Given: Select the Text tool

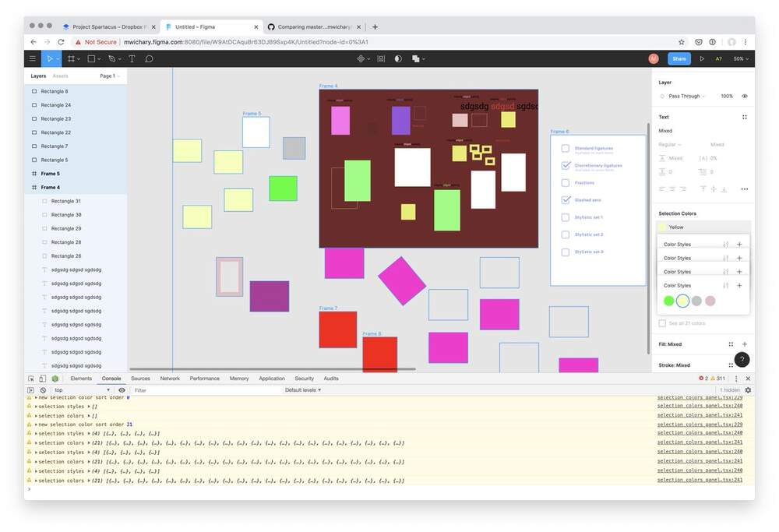Looking at the screenshot, I should (x=131, y=58).
